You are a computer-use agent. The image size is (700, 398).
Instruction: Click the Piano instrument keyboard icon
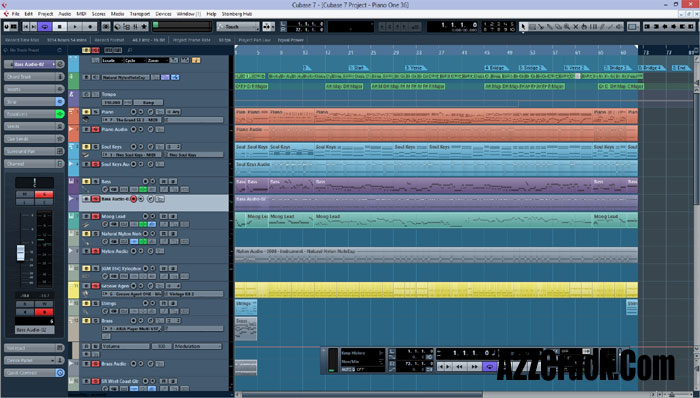(86, 120)
